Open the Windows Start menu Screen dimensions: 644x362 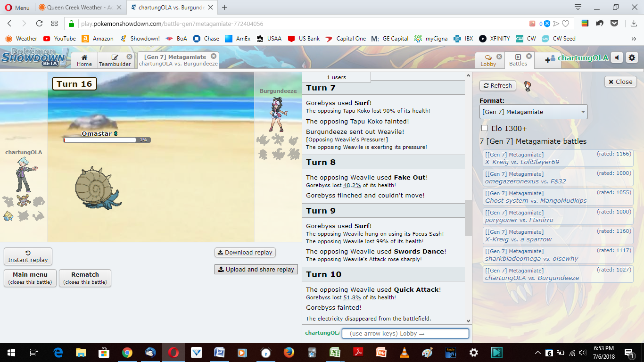11,352
